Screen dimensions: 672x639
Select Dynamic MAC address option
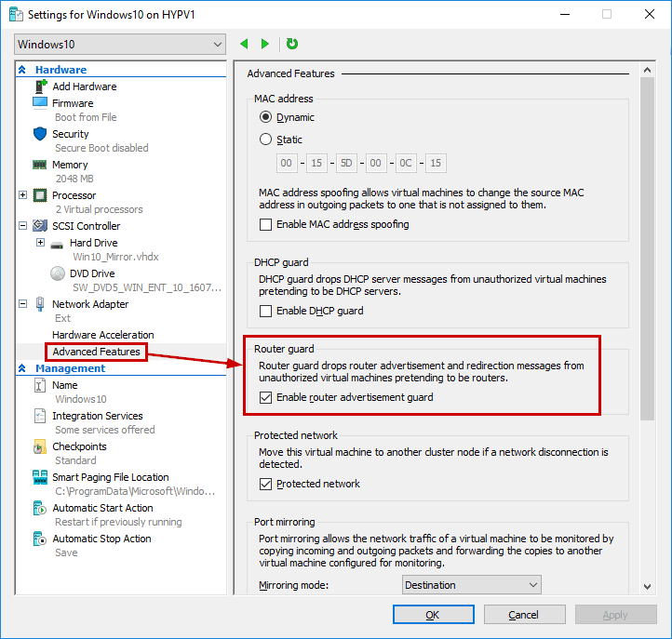click(265, 117)
